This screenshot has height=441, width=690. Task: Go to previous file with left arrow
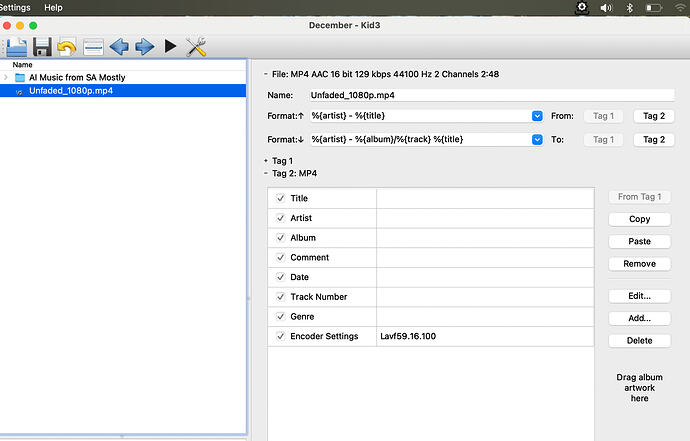point(119,47)
